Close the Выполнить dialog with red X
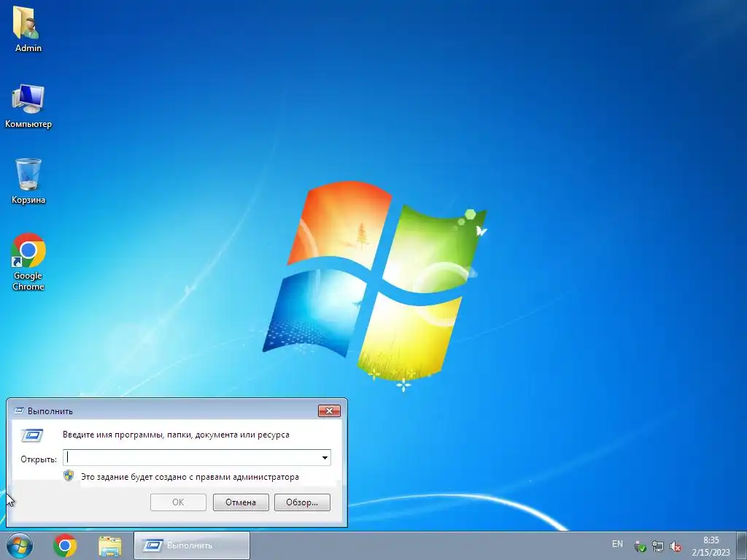The height and width of the screenshot is (560, 747). (x=329, y=411)
